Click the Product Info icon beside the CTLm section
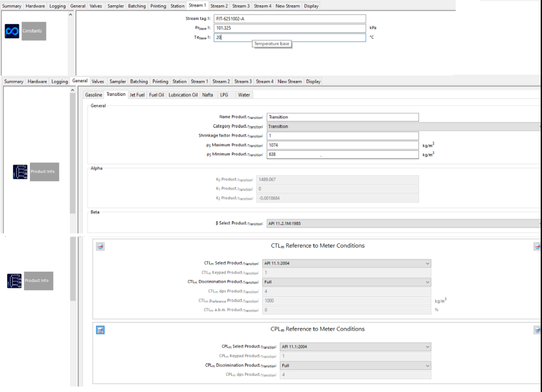The width and height of the screenshot is (542, 392). pyautogui.click(x=14, y=281)
